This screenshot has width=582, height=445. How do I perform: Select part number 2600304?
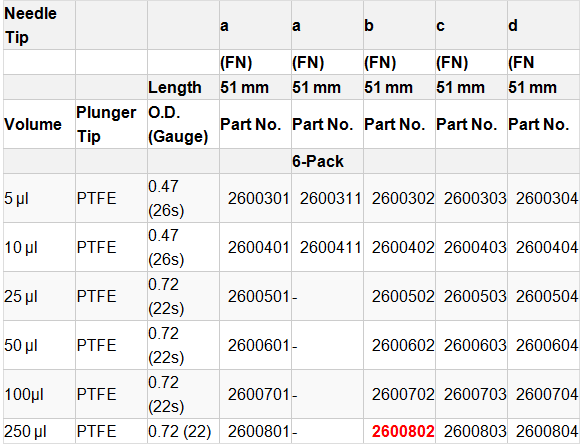coord(547,198)
